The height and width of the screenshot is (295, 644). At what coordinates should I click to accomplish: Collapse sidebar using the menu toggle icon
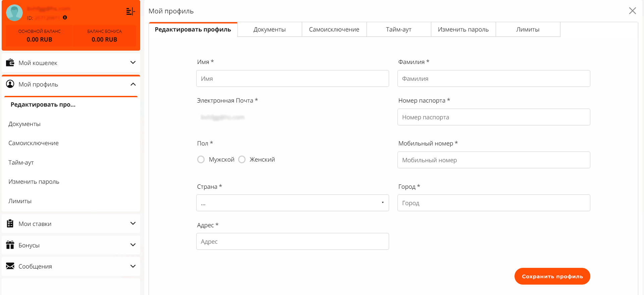pyautogui.click(x=130, y=12)
